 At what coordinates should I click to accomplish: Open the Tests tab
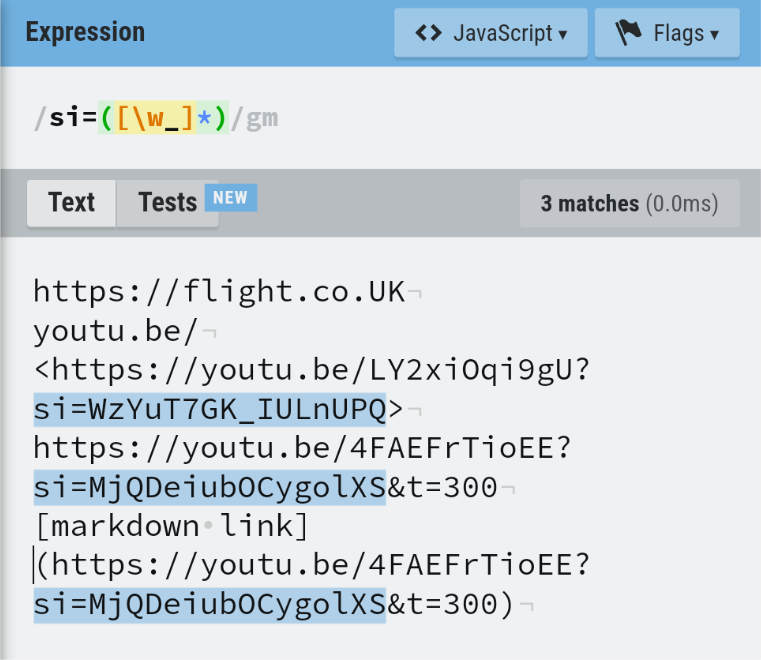[167, 202]
